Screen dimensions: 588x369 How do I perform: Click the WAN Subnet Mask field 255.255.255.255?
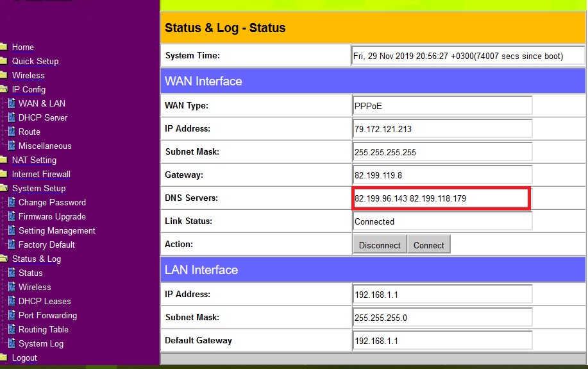click(x=442, y=152)
